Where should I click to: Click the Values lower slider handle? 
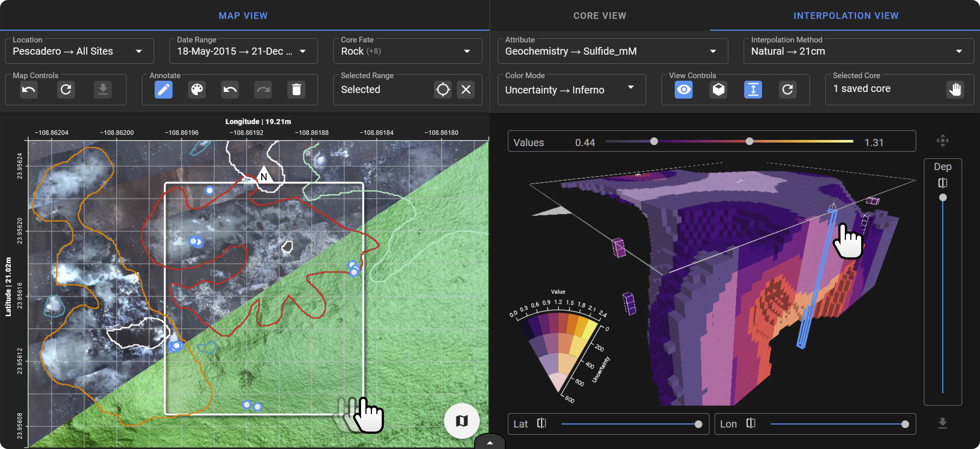point(654,141)
